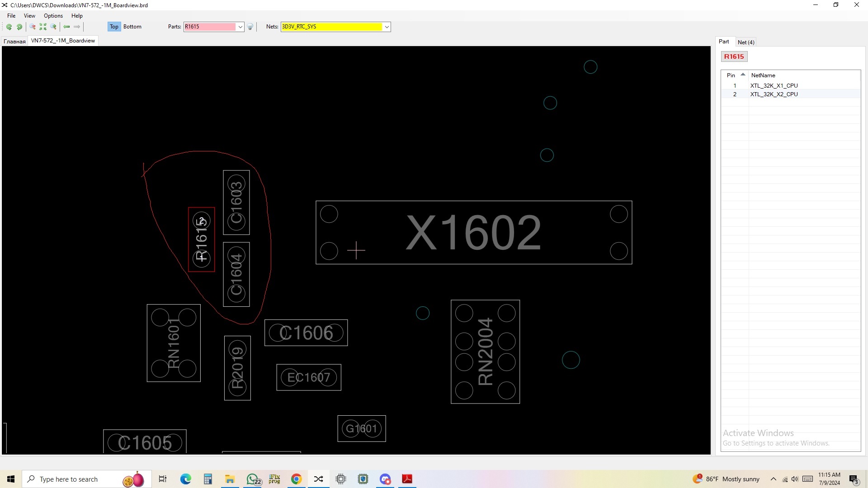Image resolution: width=868 pixels, height=488 pixels.
Task: Open Microsoft Edge from the taskbar
Action: point(185,479)
